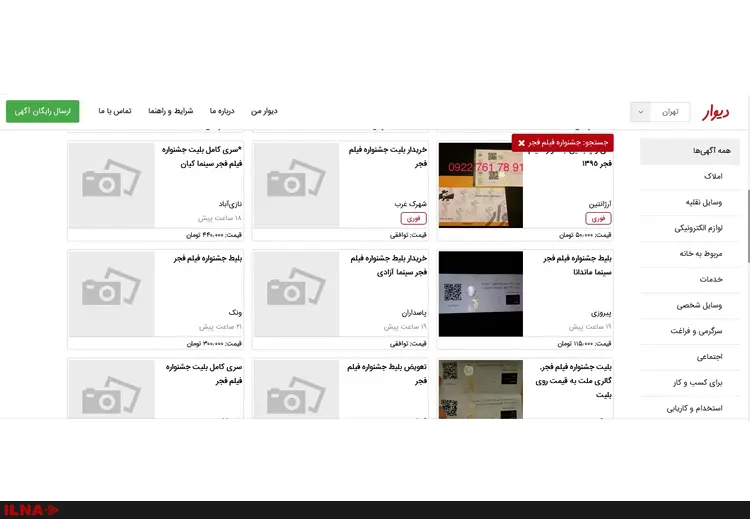Click ۱۸ ساعت پیش timestamp

[x=220, y=218]
